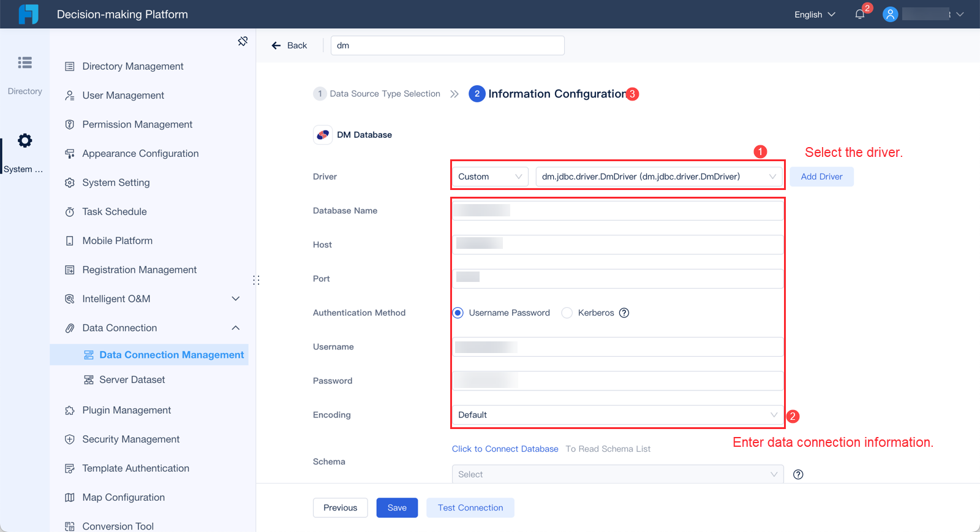The width and height of the screenshot is (980, 532).
Task: Open the Custom driver type dropdown
Action: tap(490, 177)
